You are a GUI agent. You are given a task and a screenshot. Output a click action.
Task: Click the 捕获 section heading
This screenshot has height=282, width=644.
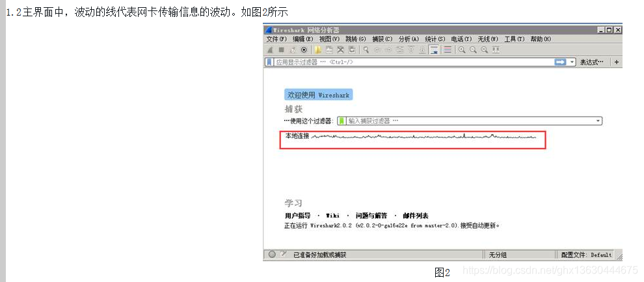pos(293,109)
